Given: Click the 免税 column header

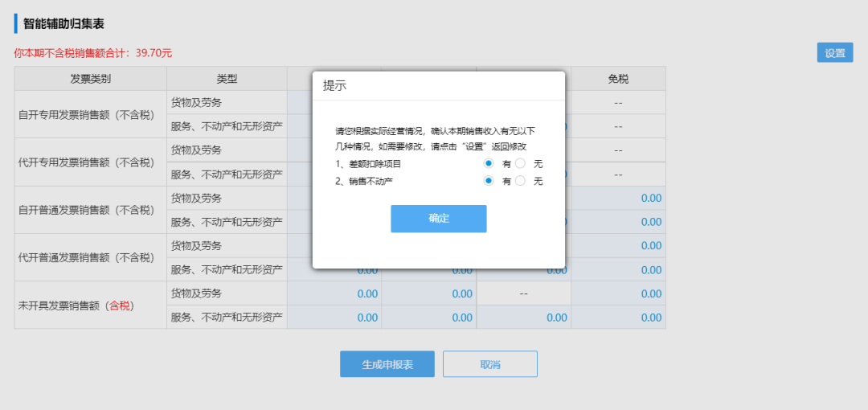Looking at the screenshot, I should (x=618, y=79).
